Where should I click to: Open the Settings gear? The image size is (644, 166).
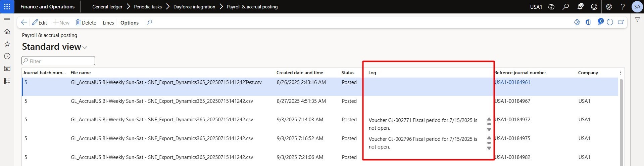[x=609, y=7]
